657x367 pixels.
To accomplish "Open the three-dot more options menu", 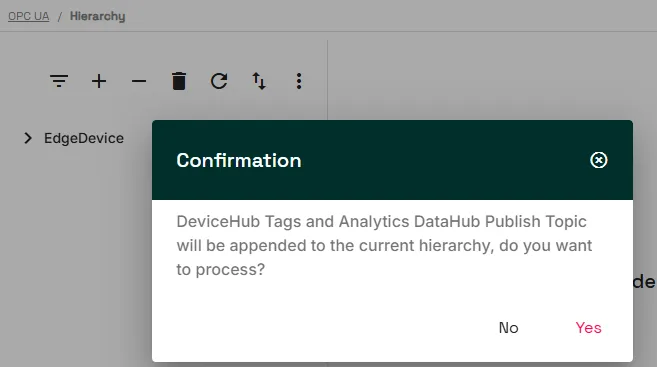I will 299,81.
